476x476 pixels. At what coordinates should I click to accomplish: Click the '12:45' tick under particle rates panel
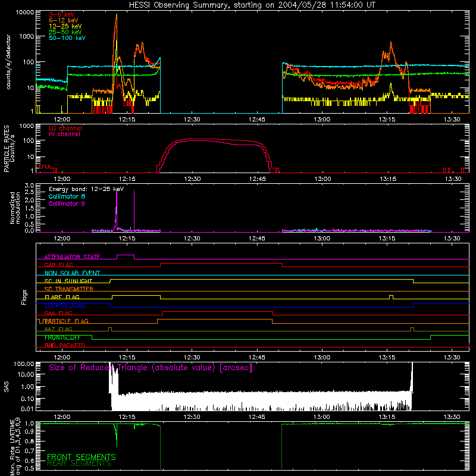tap(258, 179)
